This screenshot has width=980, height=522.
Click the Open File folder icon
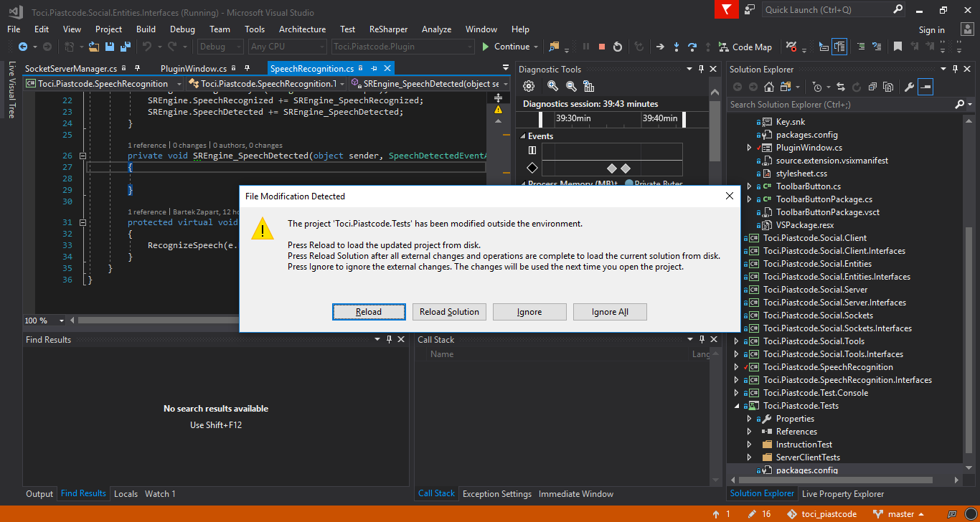tap(93, 47)
